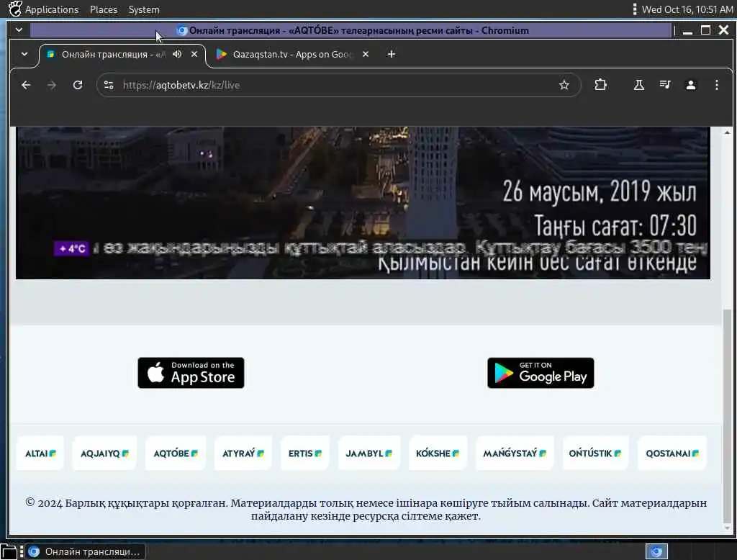
Task: Open the System menu
Action: pos(144,9)
